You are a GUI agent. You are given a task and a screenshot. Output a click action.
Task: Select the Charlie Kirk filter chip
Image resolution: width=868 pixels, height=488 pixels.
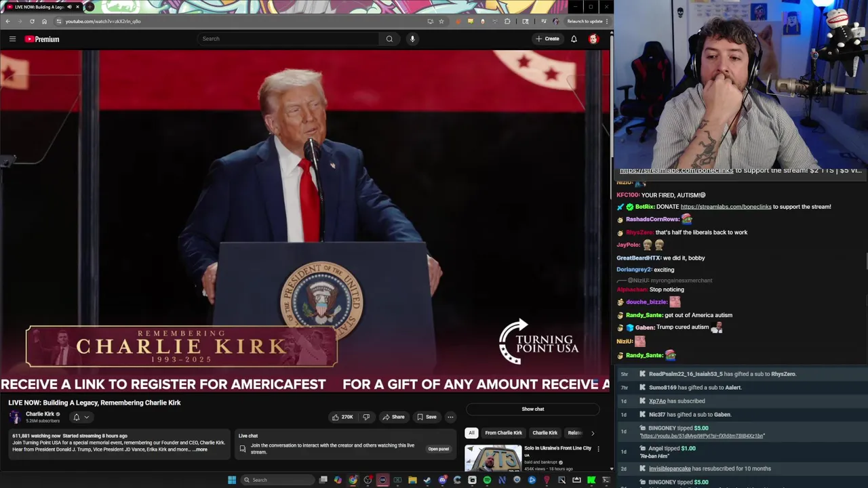tap(545, 432)
